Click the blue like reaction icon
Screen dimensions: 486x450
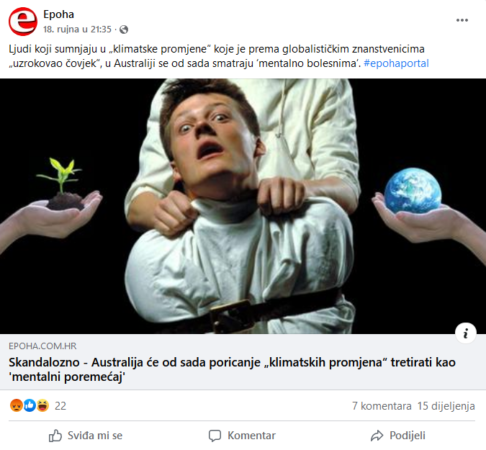(29, 406)
